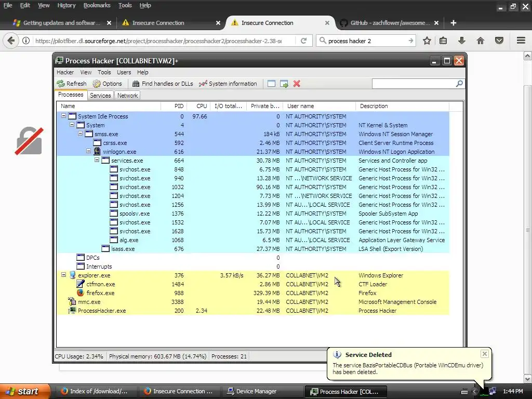Open the Process Hacker Help menu
The height and width of the screenshot is (399, 532).
pos(142,72)
